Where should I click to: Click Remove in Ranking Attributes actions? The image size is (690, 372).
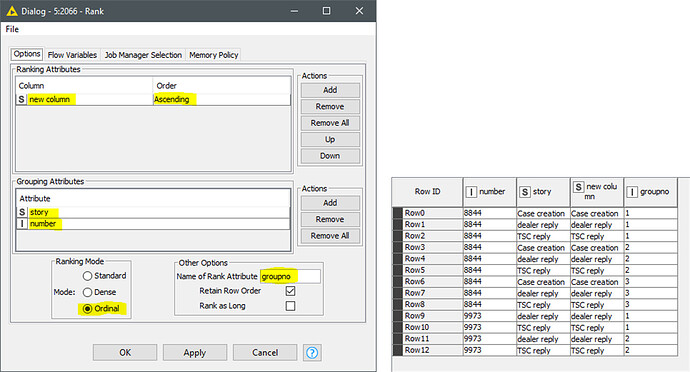(330, 107)
